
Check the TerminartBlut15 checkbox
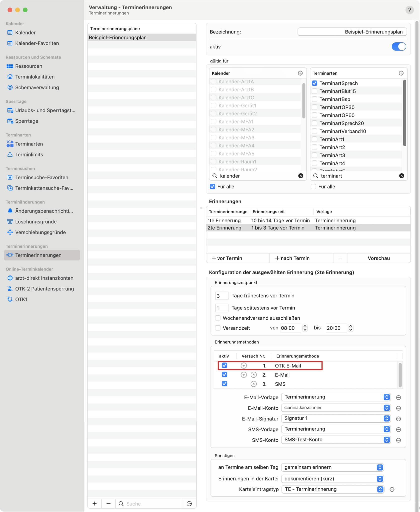(315, 91)
